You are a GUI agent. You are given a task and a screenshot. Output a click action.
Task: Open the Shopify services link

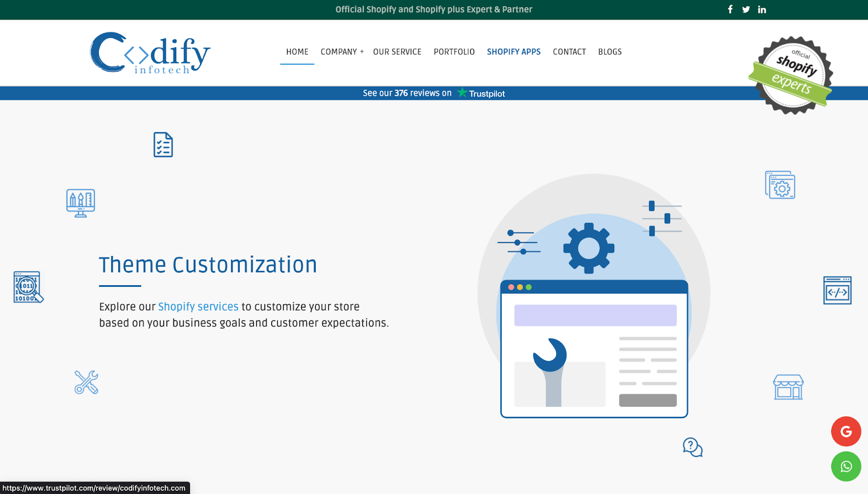click(198, 306)
